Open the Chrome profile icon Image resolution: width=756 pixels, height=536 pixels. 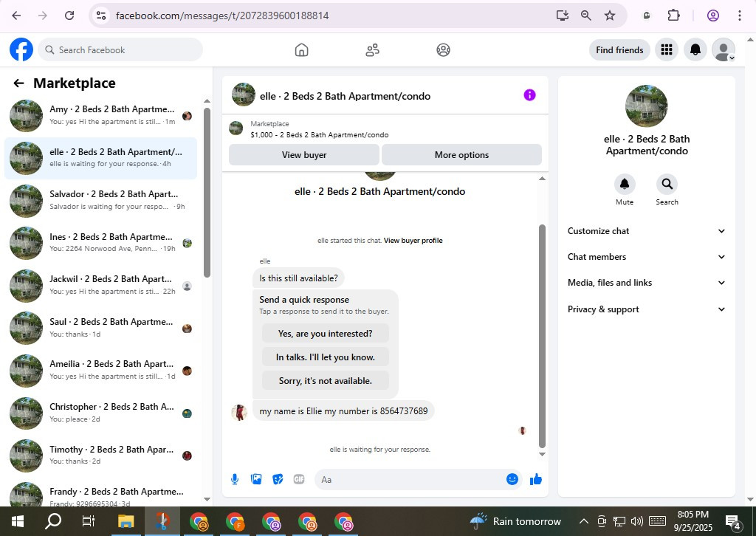(x=713, y=16)
